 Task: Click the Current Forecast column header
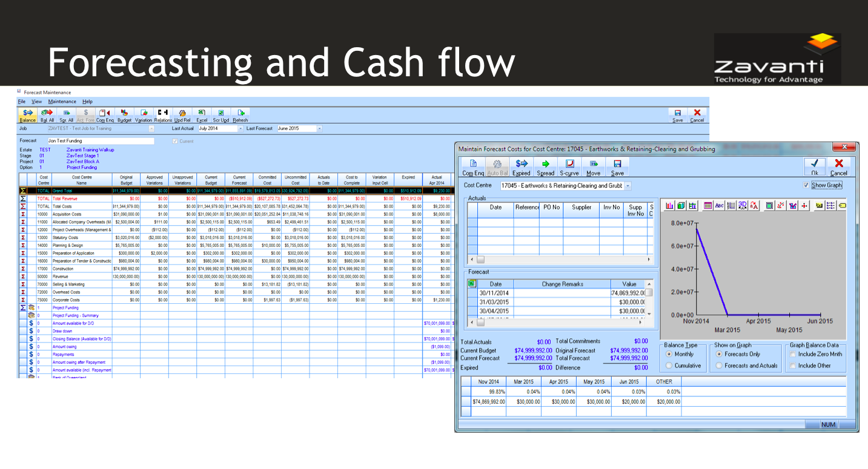pos(239,180)
